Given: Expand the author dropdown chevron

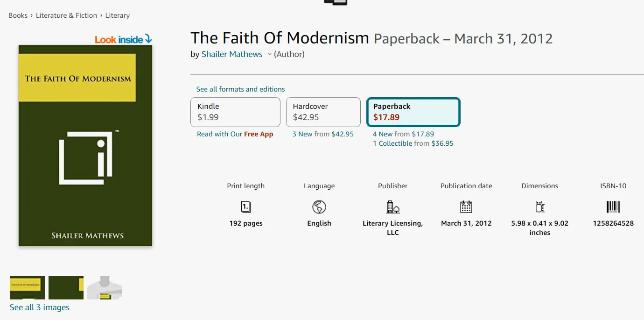Looking at the screenshot, I should [269, 55].
